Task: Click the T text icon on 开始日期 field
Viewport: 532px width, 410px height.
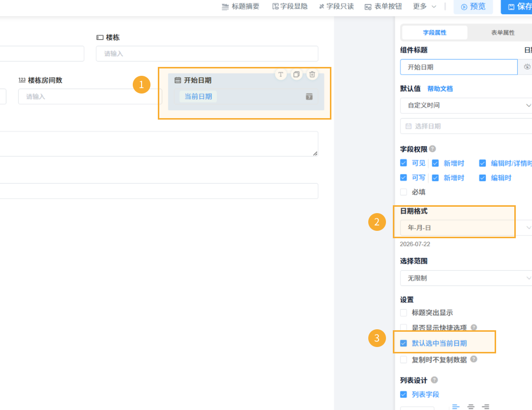Action: coord(281,74)
